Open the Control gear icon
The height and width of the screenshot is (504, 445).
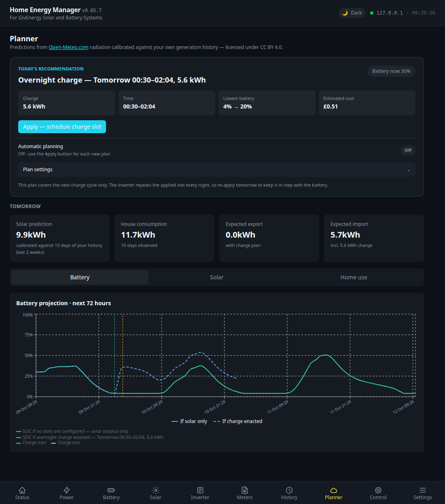point(378,490)
